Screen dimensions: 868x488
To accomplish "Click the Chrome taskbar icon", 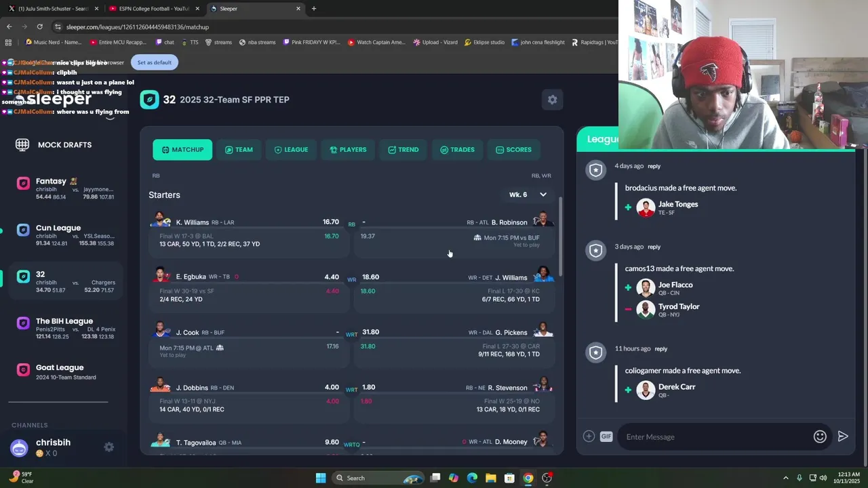I will click(x=528, y=478).
